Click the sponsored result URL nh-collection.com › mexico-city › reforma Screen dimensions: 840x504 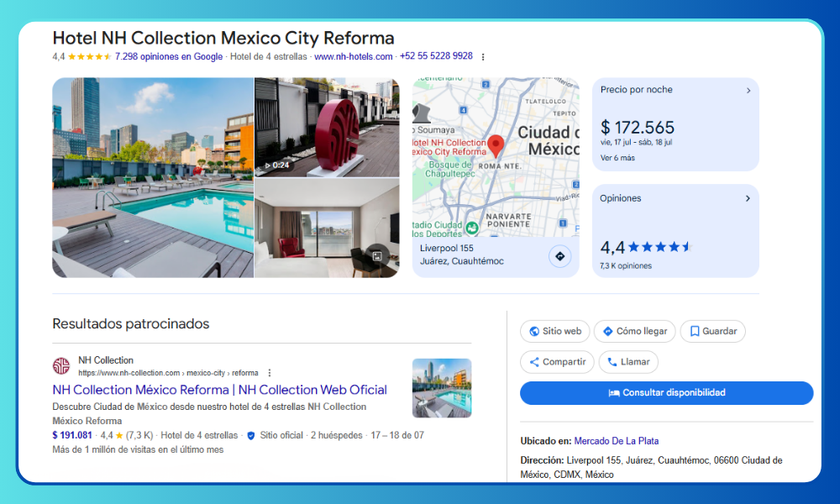[168, 373]
